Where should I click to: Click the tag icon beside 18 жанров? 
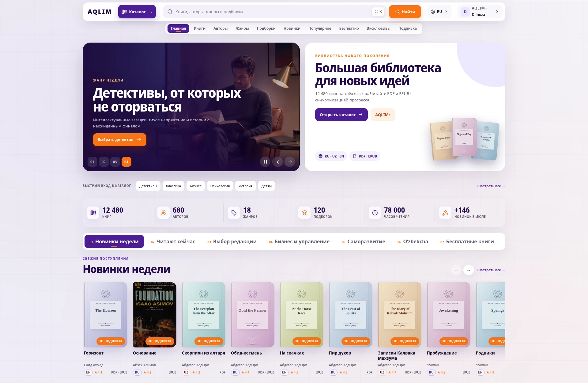click(x=234, y=213)
